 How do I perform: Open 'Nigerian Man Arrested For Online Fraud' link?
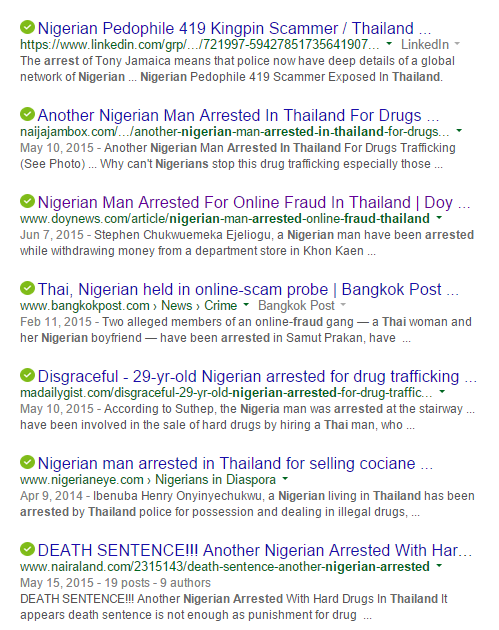[x=254, y=202]
